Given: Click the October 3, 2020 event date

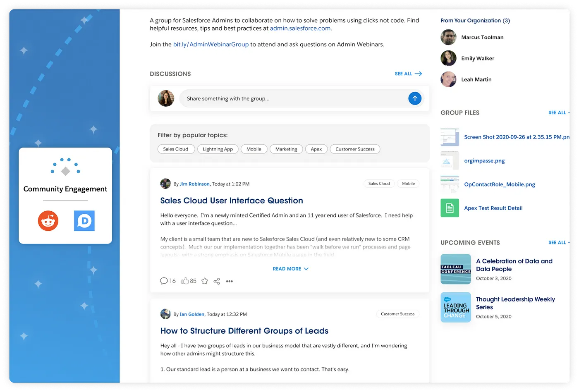Looking at the screenshot, I should pyautogui.click(x=494, y=278).
